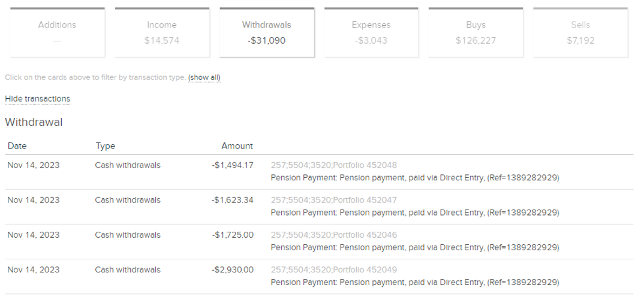Screen dimensions: 644x297
Task: Select the Additions filter card
Action: pyautogui.click(x=57, y=32)
